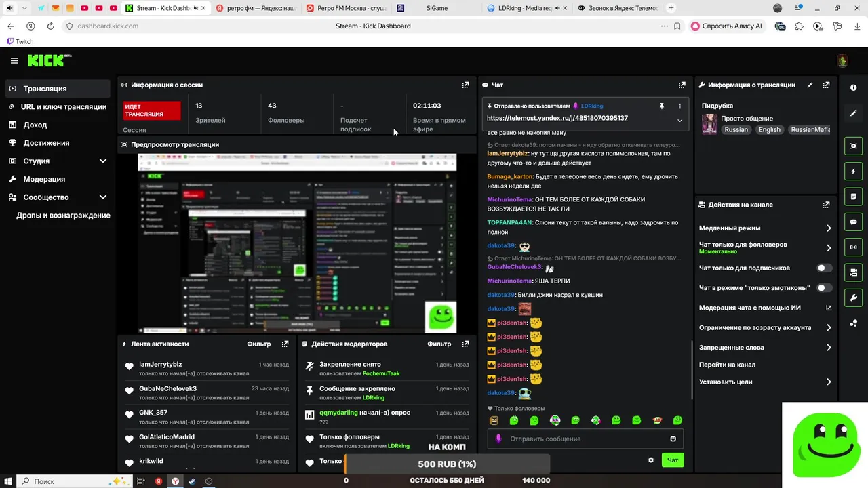Toggle the wrench icon in right sidebar
This screenshot has width=868, height=488.
853,298
